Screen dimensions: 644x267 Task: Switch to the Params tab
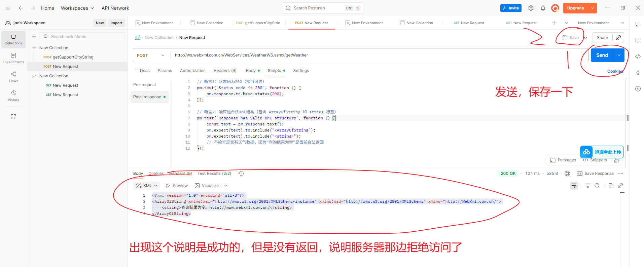(x=165, y=71)
